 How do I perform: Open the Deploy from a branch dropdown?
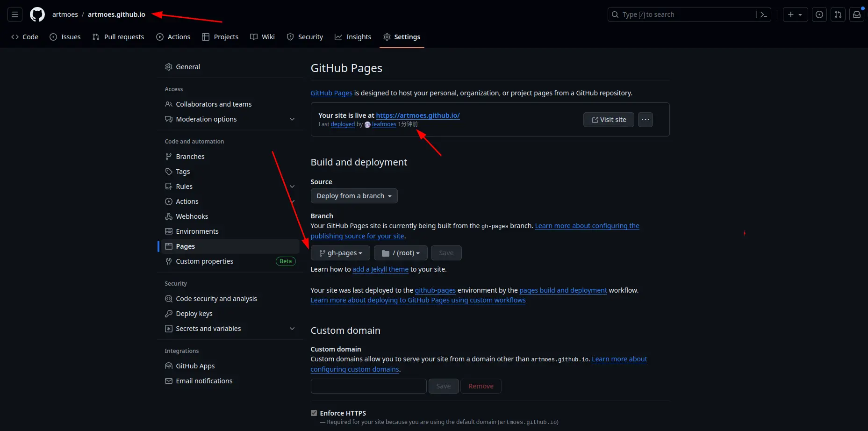[354, 196]
